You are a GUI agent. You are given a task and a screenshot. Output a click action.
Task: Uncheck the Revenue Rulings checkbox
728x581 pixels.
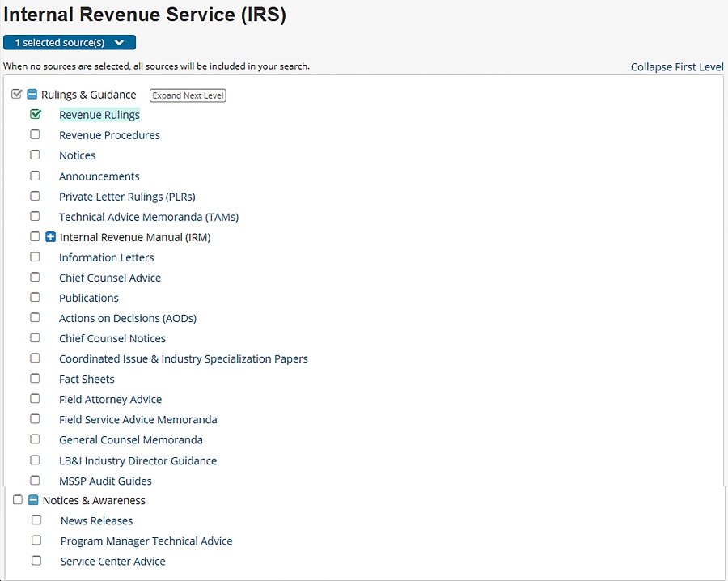pyautogui.click(x=36, y=115)
